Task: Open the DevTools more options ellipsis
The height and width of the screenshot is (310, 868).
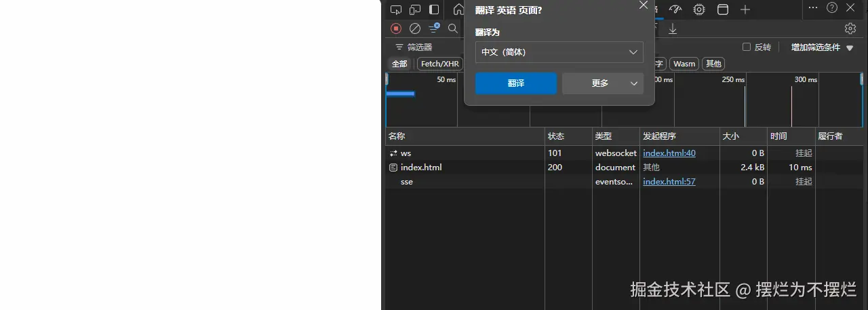Action: click(x=813, y=8)
